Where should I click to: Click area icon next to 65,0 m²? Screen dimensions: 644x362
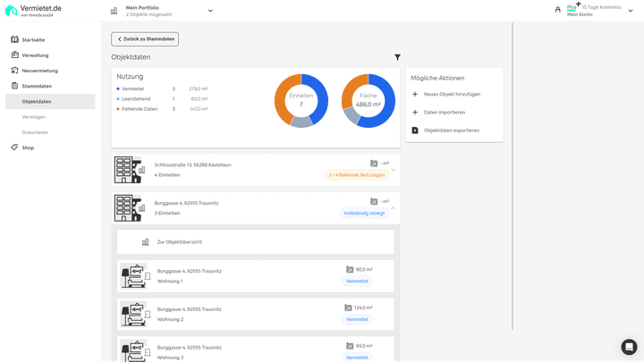coord(350,346)
